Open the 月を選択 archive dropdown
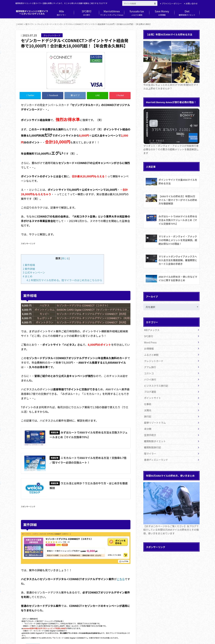Screen dimensions: 215x644 coord(171,307)
